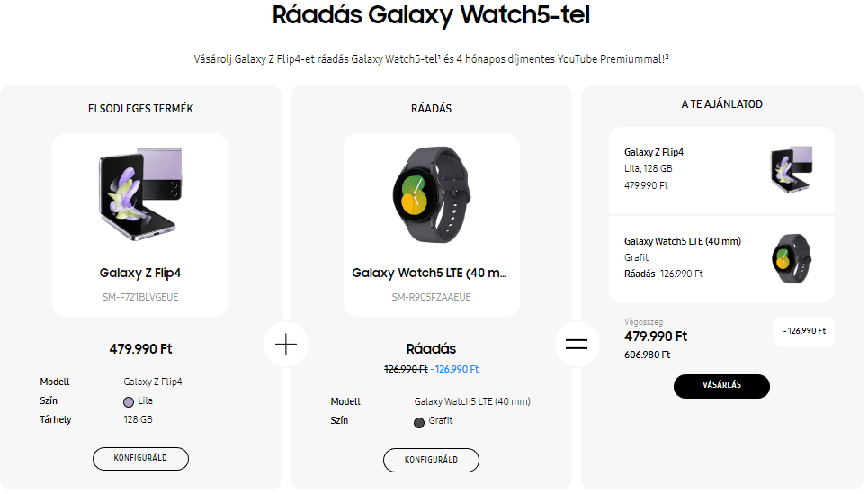Viewport: 868px width, 494px height.
Task: Click the plus icon between product cards
Action: [285, 344]
